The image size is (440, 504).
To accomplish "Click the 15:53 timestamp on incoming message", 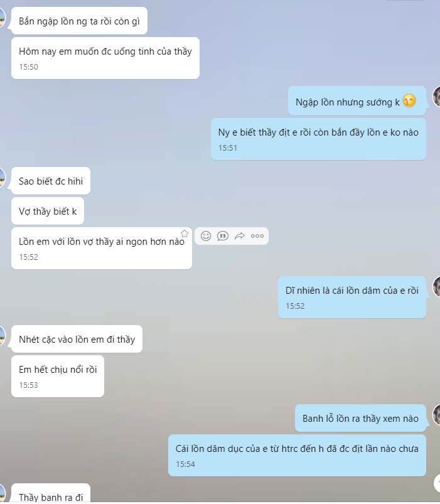I will pyautogui.click(x=28, y=385).
